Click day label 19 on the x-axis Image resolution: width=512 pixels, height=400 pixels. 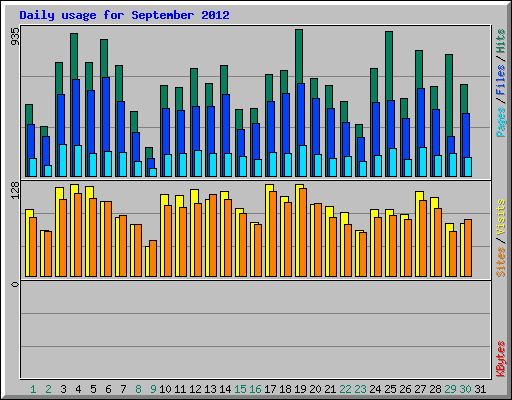point(300,389)
